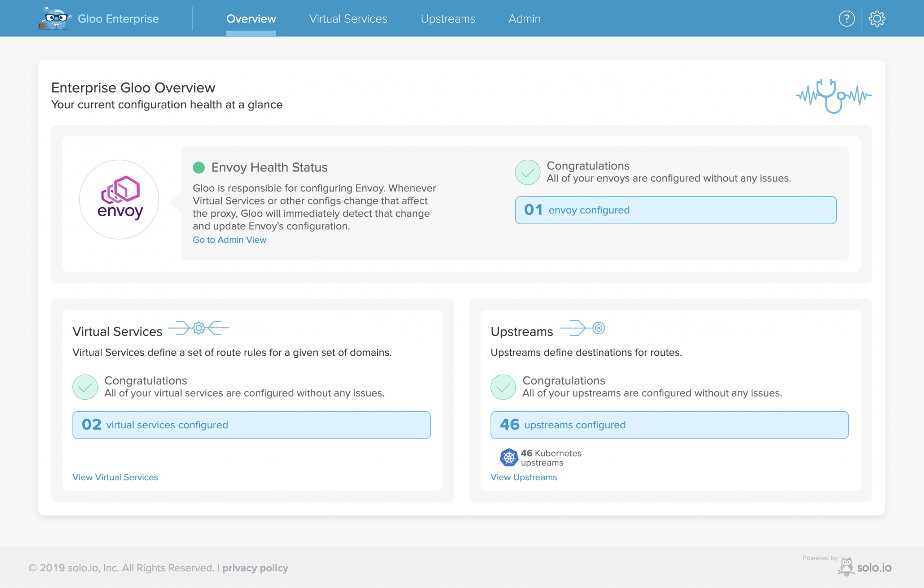This screenshot has width=924, height=588.
Task: Click the green Envoy health status dot
Action: [x=199, y=168]
